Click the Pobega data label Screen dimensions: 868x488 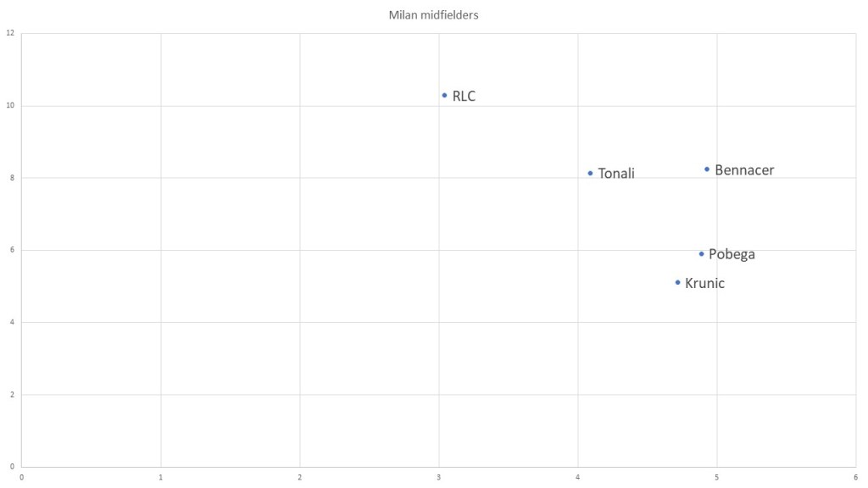coord(732,254)
